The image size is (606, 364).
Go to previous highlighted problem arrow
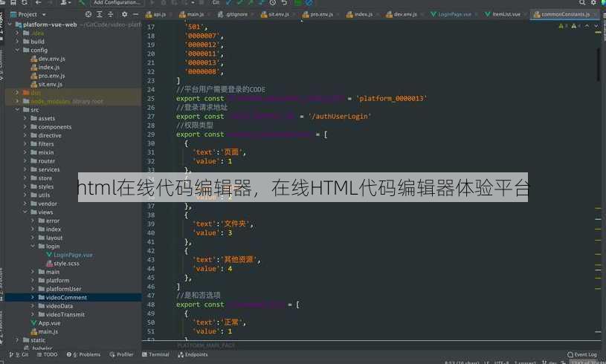[587, 26]
